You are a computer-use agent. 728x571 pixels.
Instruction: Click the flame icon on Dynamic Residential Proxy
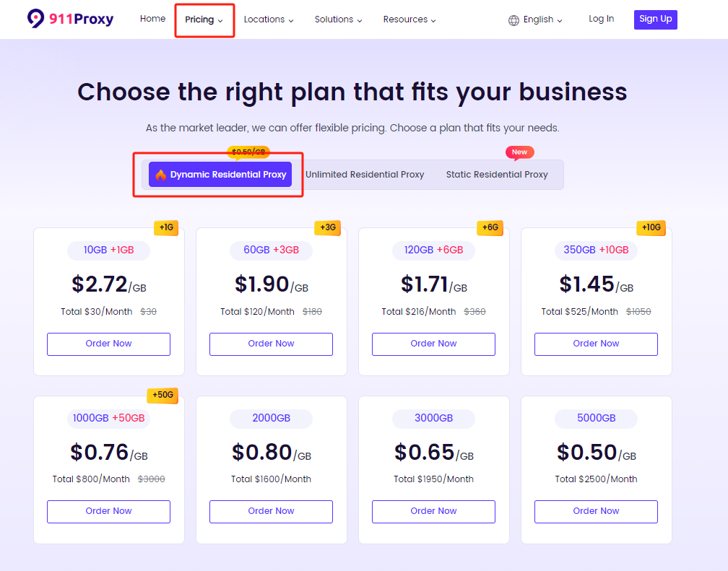160,175
